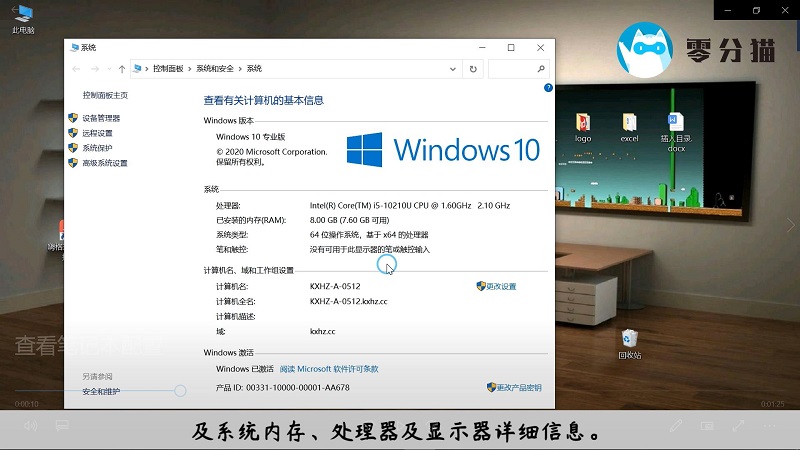This screenshot has width=800, height=450.
Task: Adjust the video progress slider handle
Action: click(x=180, y=391)
